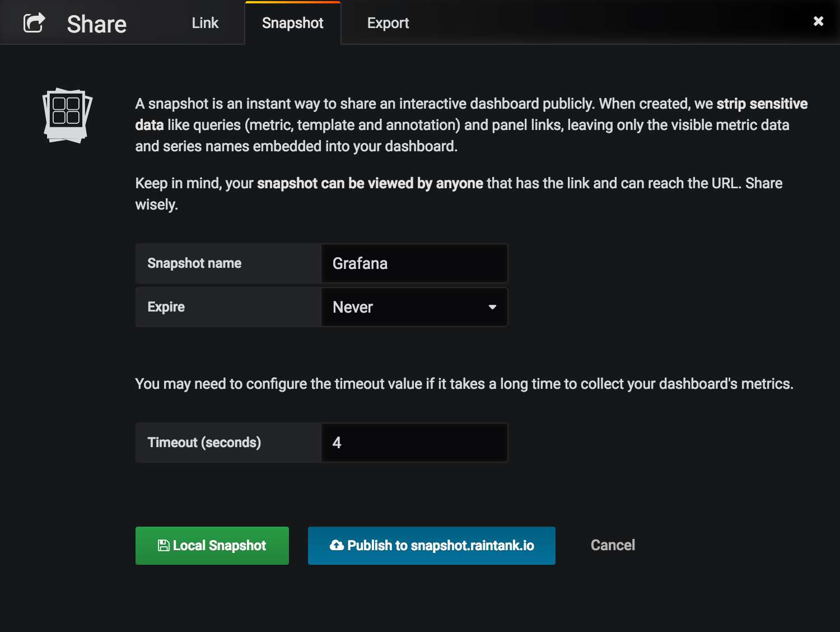Expand the Expire dropdown caret arrow
The image size is (840, 632).
pos(492,307)
